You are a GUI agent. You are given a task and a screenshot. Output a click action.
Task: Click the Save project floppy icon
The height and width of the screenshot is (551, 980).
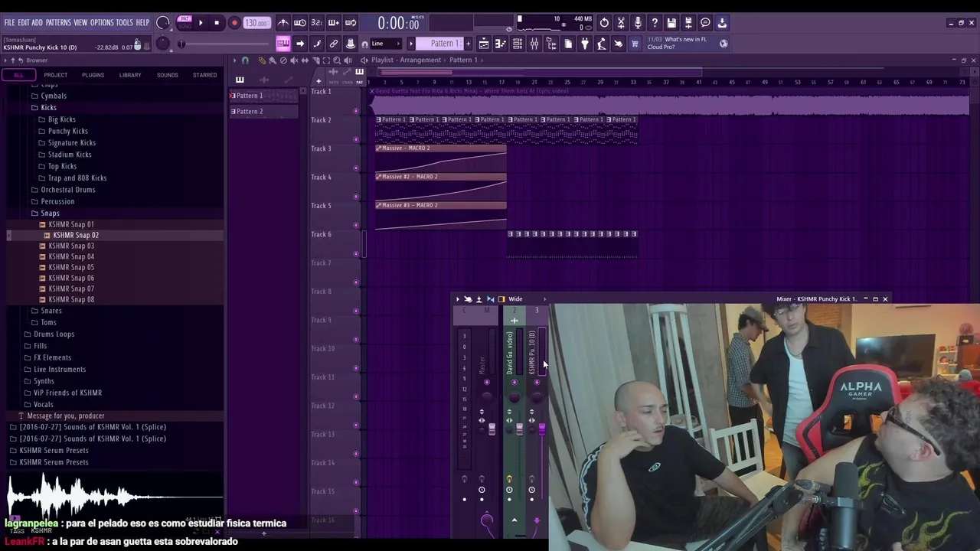pos(671,23)
